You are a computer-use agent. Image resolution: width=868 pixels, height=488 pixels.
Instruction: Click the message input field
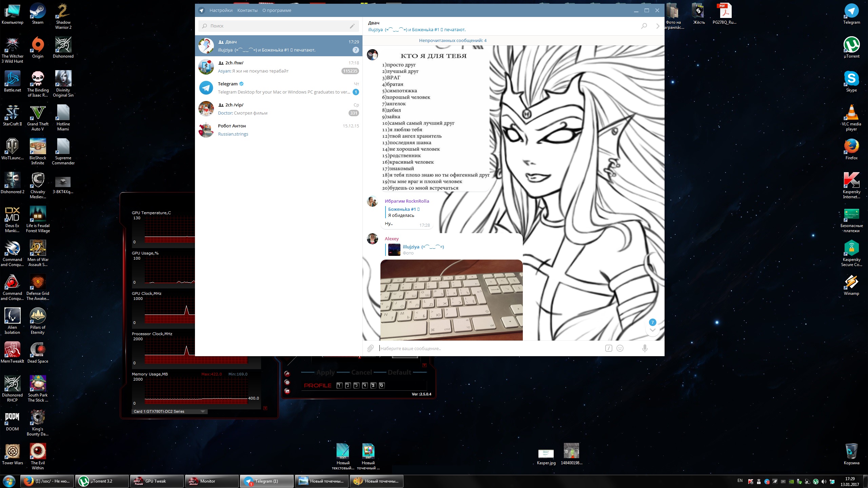pos(488,348)
